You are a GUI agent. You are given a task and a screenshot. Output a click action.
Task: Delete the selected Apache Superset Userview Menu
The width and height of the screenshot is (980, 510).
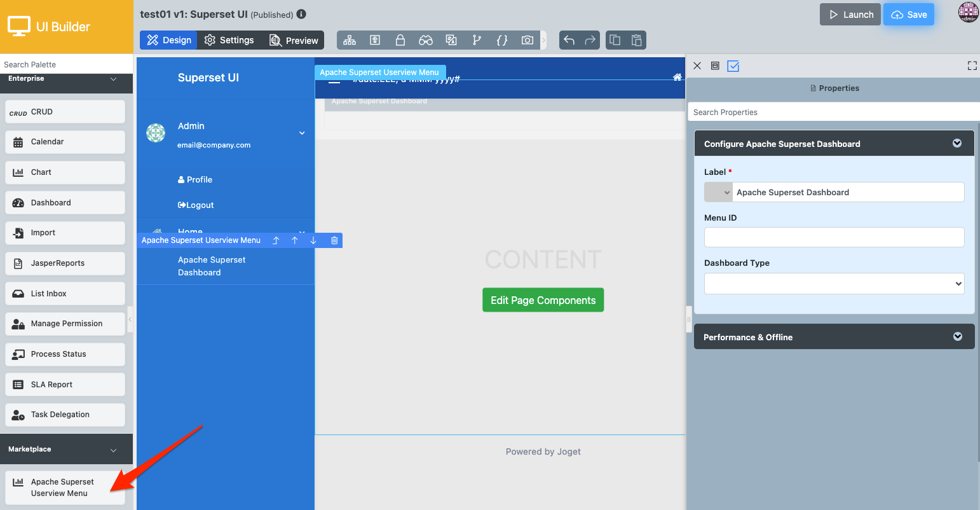(334, 240)
